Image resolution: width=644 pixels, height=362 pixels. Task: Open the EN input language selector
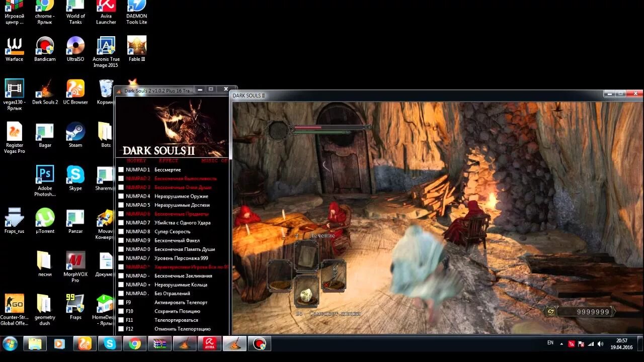[x=550, y=343]
